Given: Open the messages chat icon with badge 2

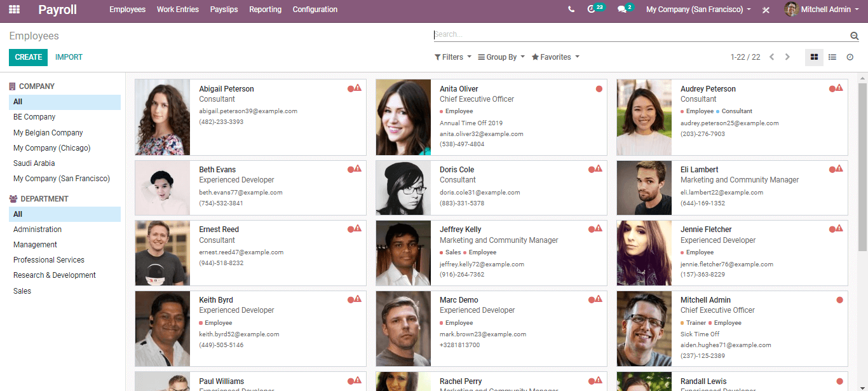Looking at the screenshot, I should [621, 10].
